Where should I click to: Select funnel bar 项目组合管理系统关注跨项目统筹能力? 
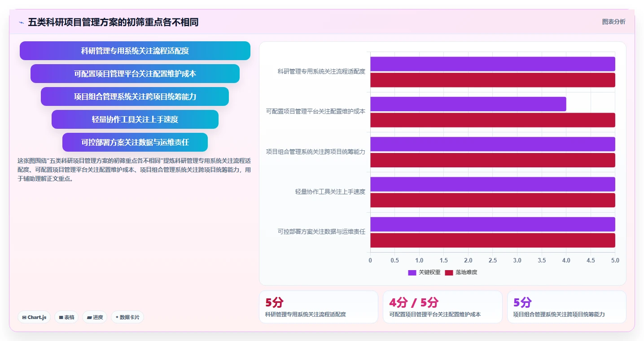(135, 96)
